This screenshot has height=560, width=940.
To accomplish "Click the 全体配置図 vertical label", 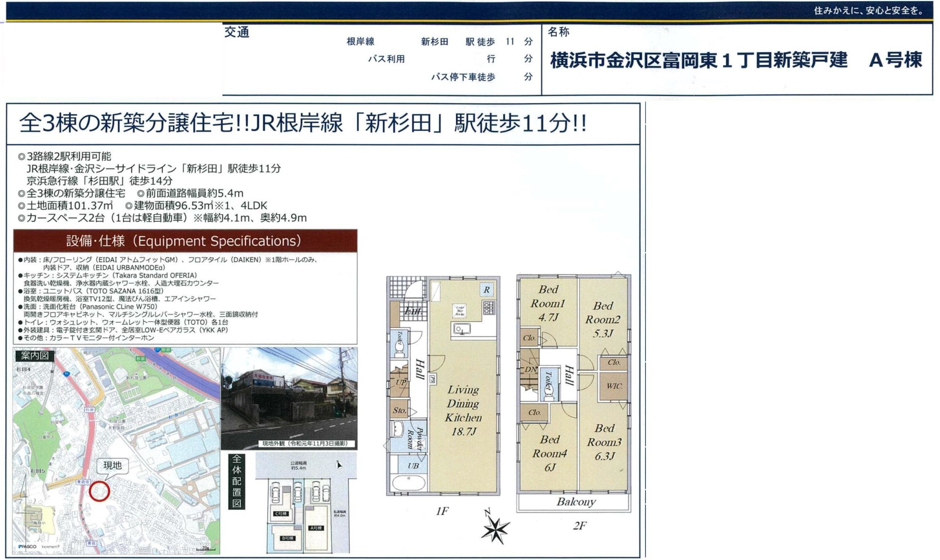I will coord(237,481).
